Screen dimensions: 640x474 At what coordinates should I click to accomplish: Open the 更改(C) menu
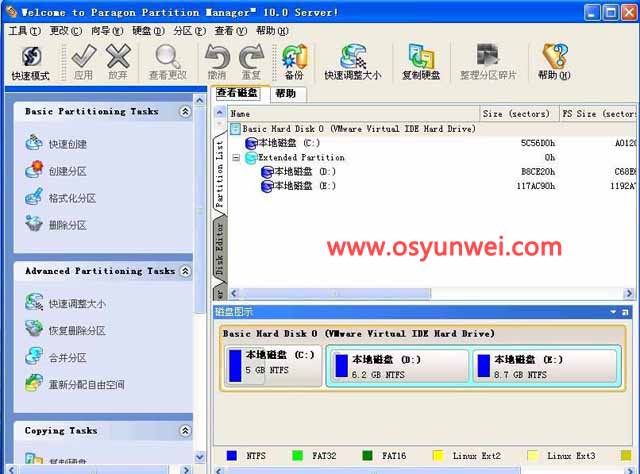pyautogui.click(x=66, y=31)
